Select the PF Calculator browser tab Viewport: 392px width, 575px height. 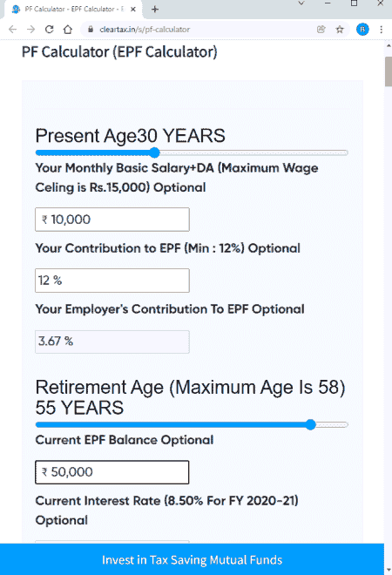[x=73, y=10]
